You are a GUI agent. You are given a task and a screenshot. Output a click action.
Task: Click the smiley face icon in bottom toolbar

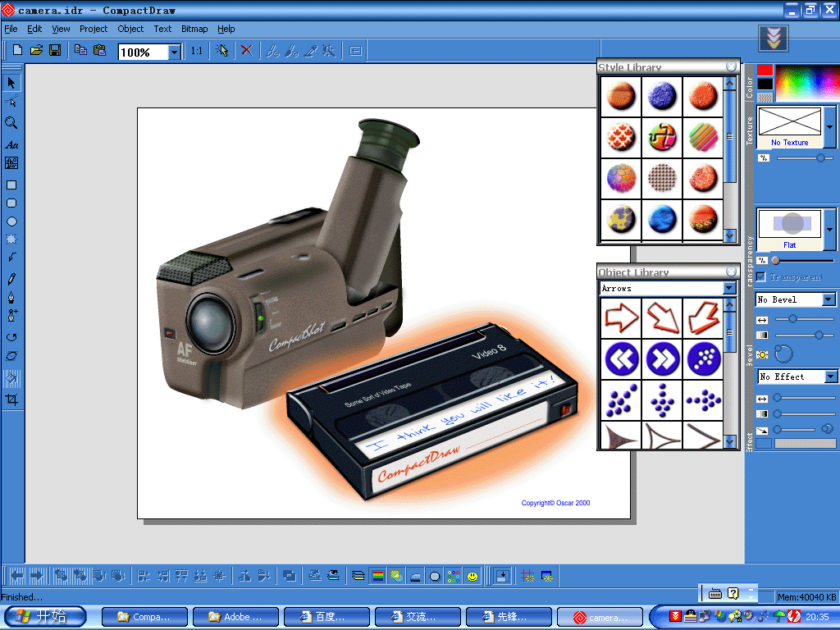(472, 577)
